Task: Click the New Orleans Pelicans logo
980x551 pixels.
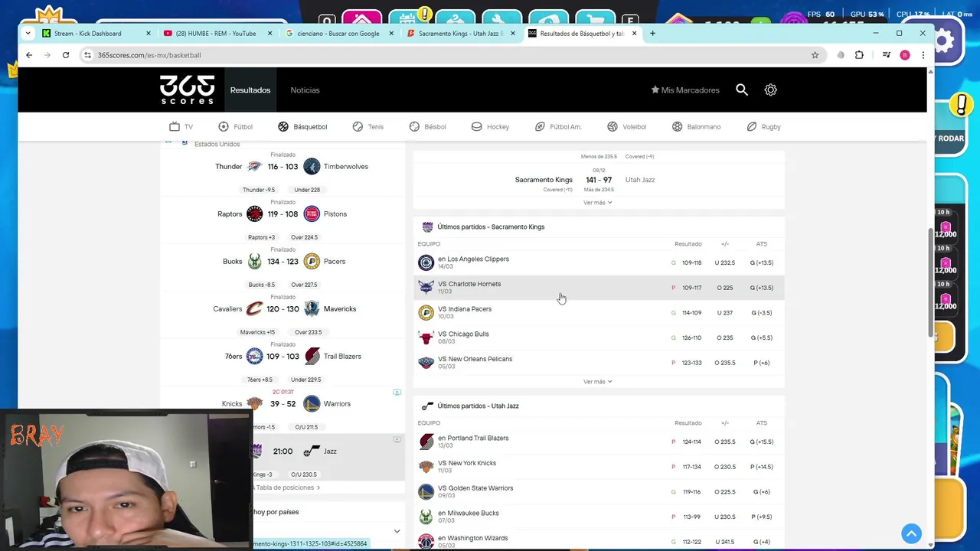Action: [x=426, y=362]
